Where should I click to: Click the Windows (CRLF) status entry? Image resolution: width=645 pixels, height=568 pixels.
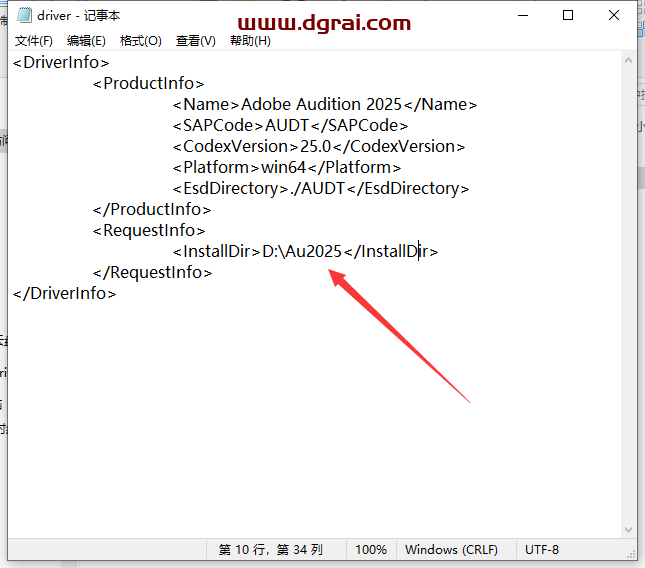(x=451, y=549)
